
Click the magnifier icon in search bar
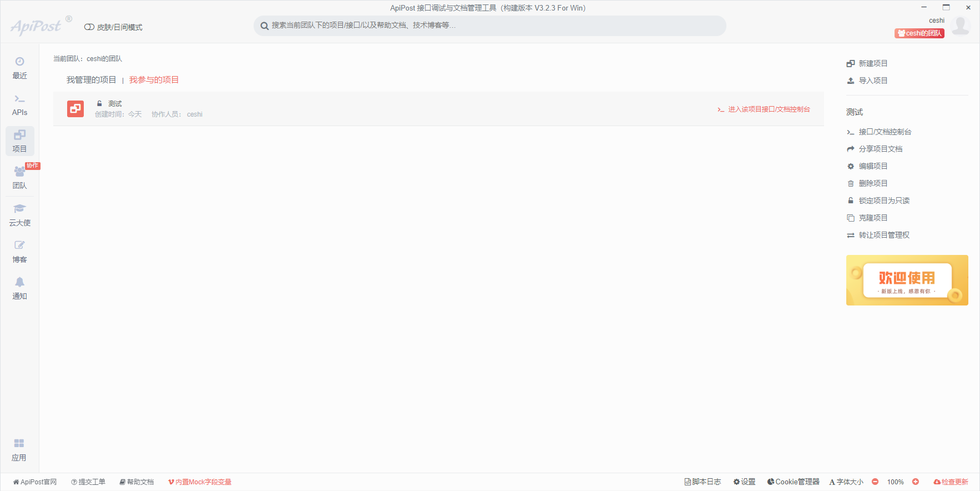pyautogui.click(x=265, y=26)
